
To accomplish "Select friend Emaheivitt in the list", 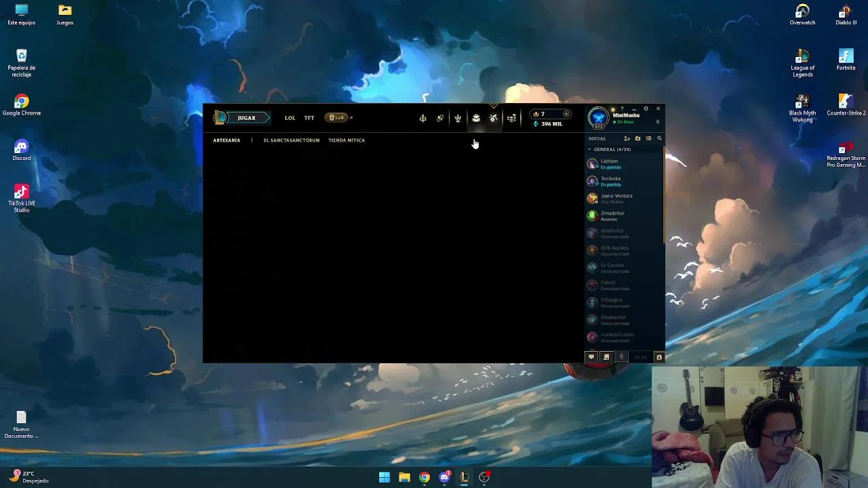I will point(624,320).
